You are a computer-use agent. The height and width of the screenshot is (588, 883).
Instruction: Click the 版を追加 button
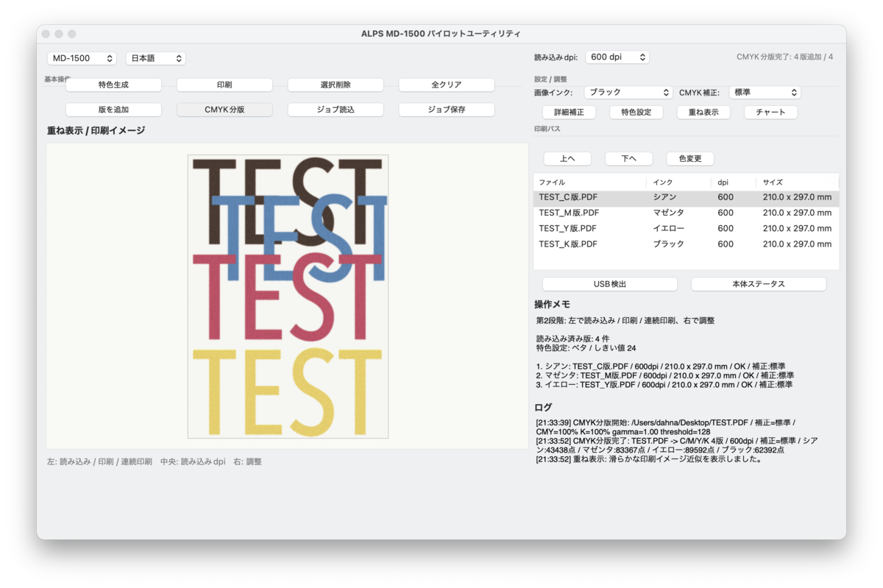(113, 110)
